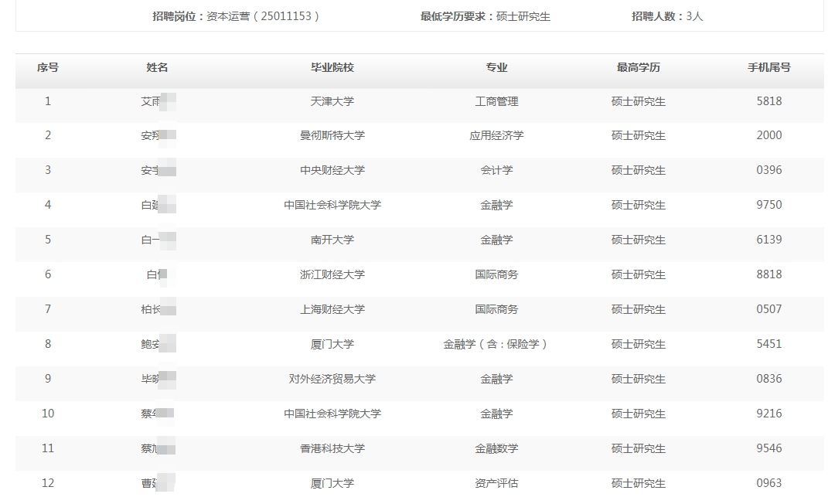Click the 香港科技大学 cell
Viewport: 828px width, 504px height.
(332, 448)
